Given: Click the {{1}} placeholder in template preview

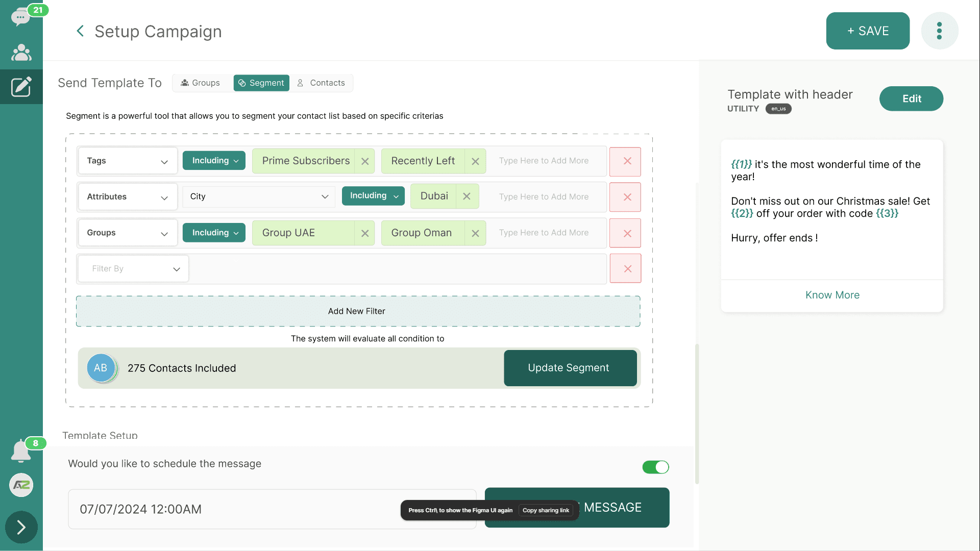Looking at the screenshot, I should pyautogui.click(x=741, y=164).
